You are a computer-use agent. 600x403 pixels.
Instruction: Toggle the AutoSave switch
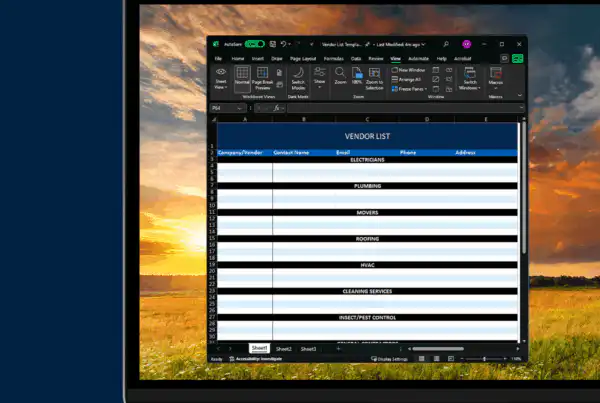(255, 44)
